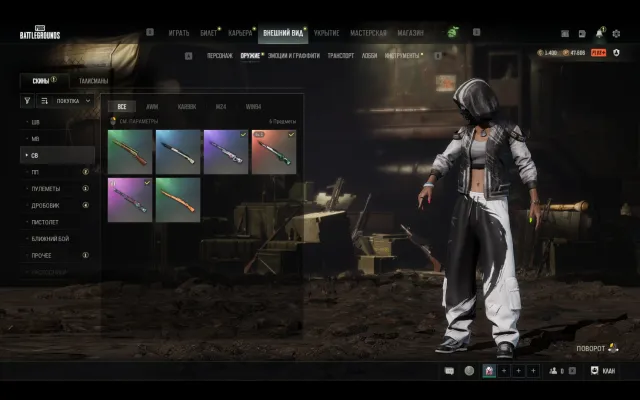
Task: Click the first plus squad invite slot
Action: pyautogui.click(x=504, y=371)
